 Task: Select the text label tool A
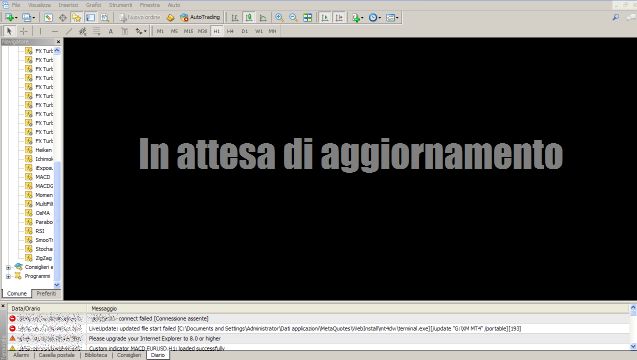click(x=110, y=31)
